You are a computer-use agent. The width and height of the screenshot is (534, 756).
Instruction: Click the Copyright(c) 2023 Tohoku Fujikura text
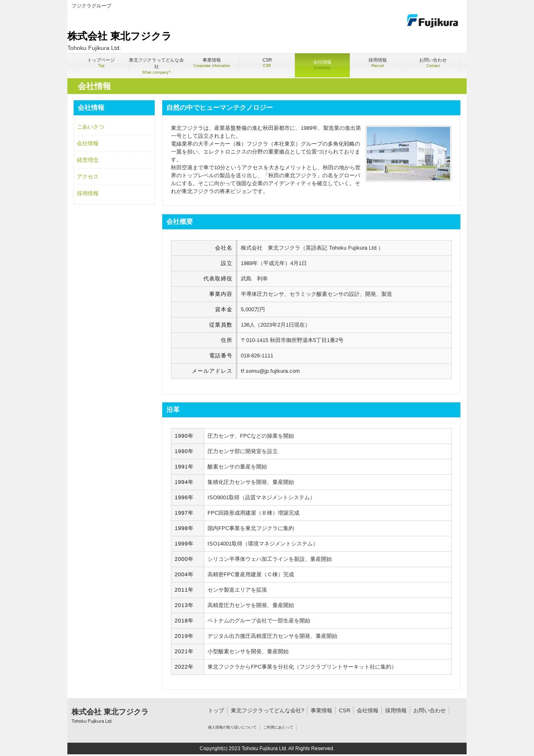[x=267, y=749]
